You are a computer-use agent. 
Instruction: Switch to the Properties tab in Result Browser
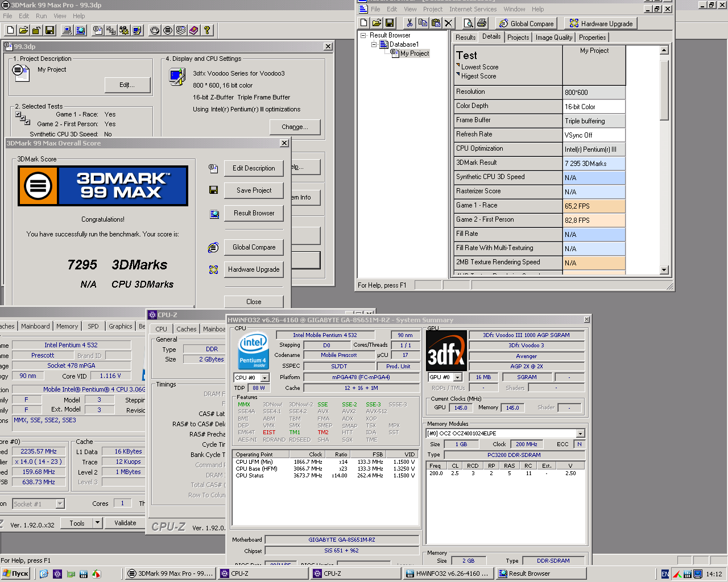(x=593, y=38)
